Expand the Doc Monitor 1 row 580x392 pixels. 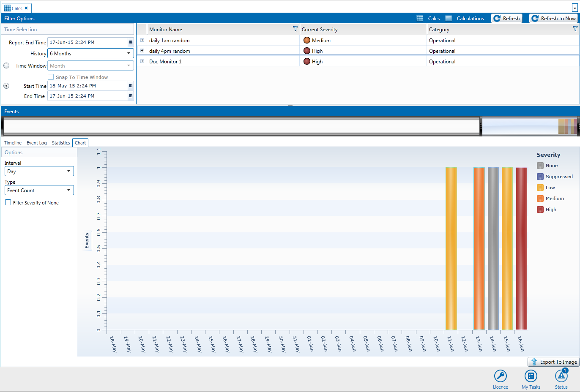pos(142,61)
